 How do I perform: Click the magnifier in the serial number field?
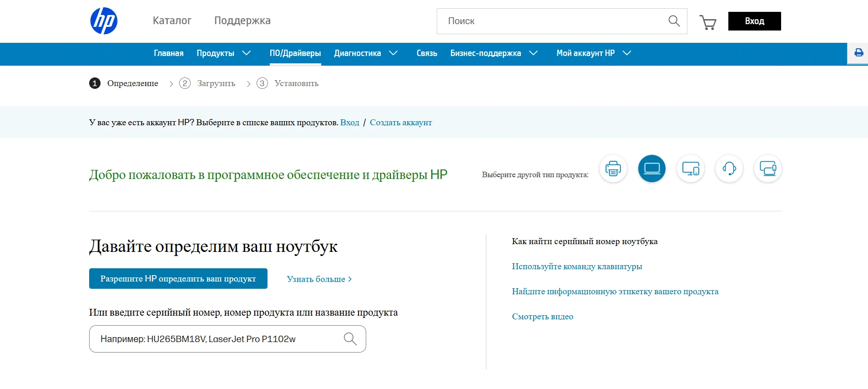point(350,339)
